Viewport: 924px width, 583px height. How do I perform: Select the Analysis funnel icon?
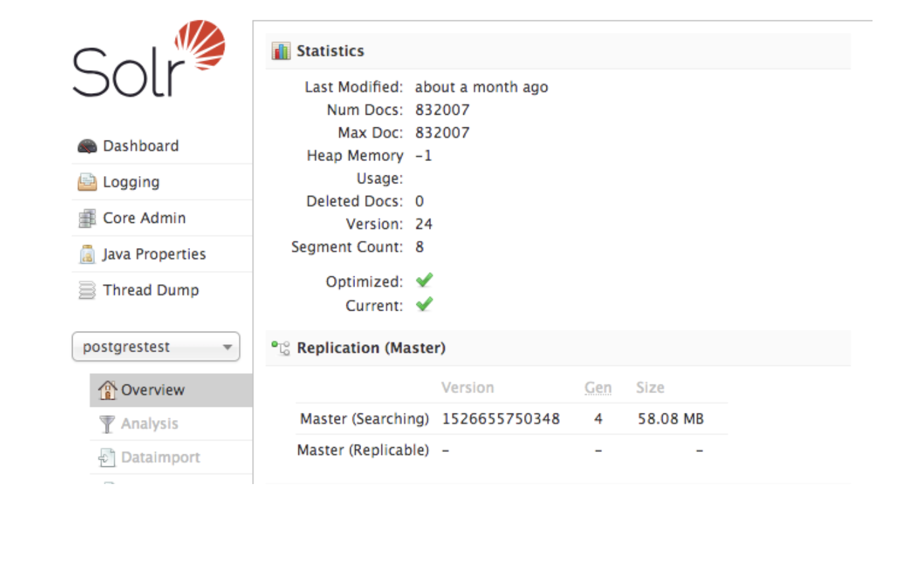(x=107, y=423)
